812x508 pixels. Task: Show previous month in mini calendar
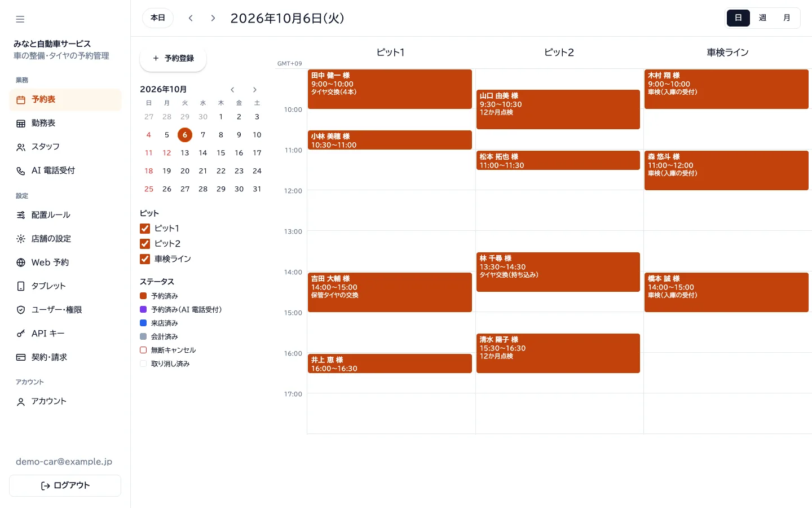click(x=232, y=90)
